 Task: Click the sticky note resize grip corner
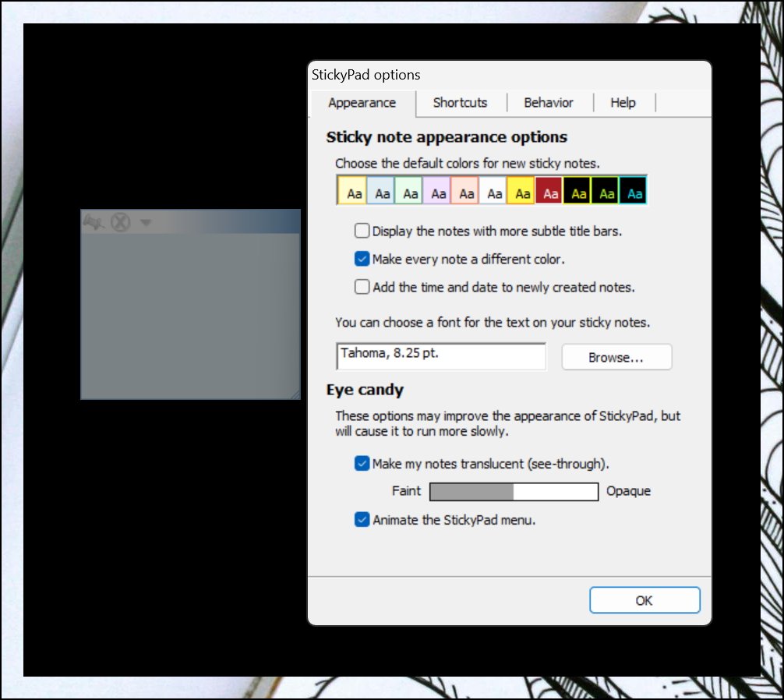295,394
